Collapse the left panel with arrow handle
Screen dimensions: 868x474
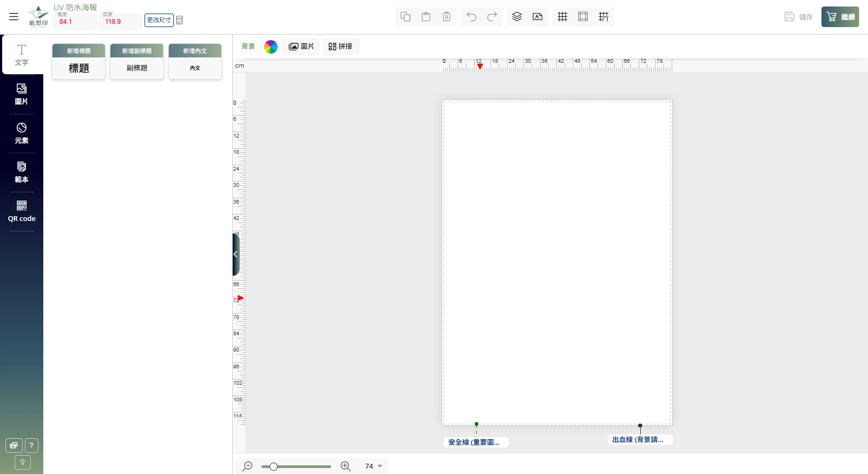[236, 254]
